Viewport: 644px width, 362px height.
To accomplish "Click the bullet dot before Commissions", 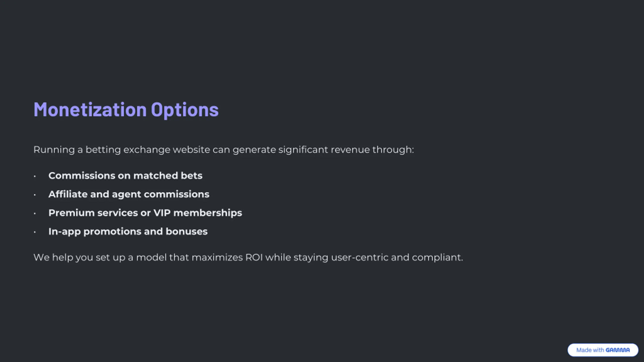I will 35,176.
